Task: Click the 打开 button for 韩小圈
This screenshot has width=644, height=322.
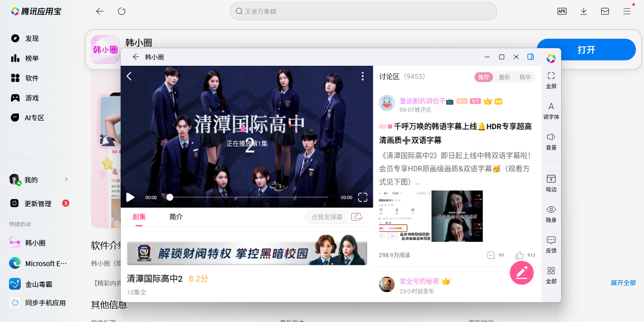Action: [x=586, y=50]
